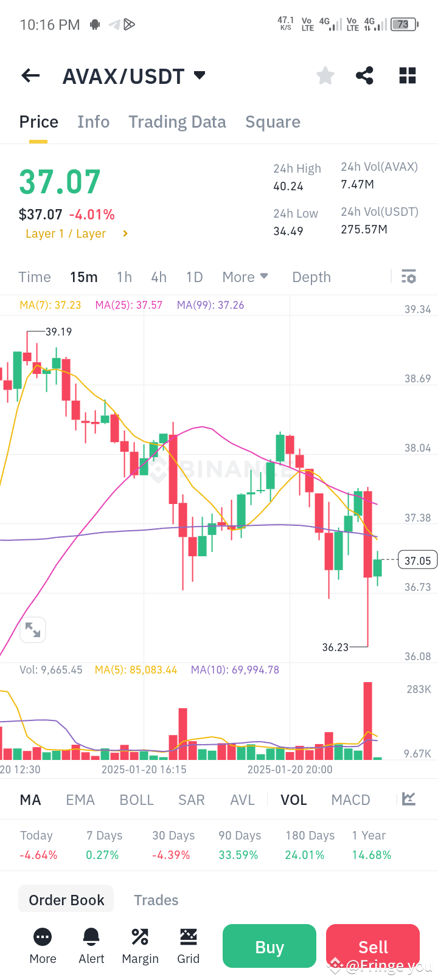This screenshot has height=980, width=438.
Task: Select the 1D chart interval
Action: click(x=194, y=277)
